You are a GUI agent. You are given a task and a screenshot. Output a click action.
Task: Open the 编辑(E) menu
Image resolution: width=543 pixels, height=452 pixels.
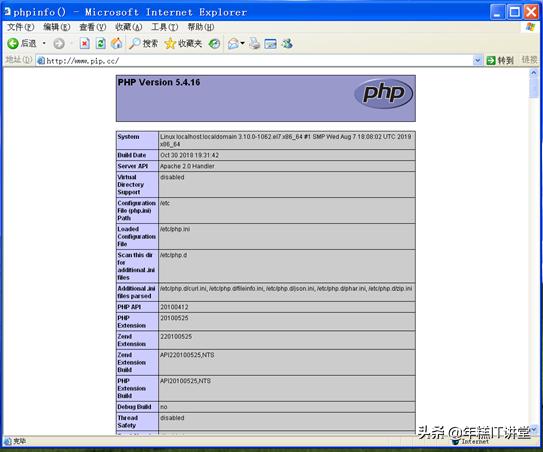click(x=56, y=27)
